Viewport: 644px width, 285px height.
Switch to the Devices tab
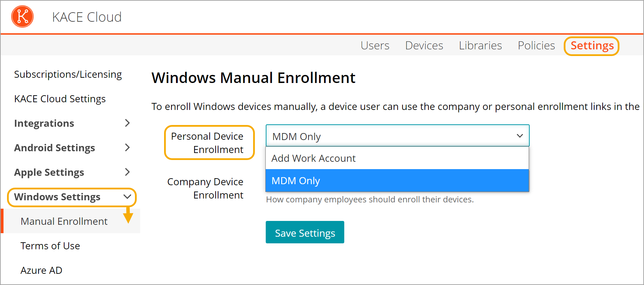pyautogui.click(x=424, y=46)
